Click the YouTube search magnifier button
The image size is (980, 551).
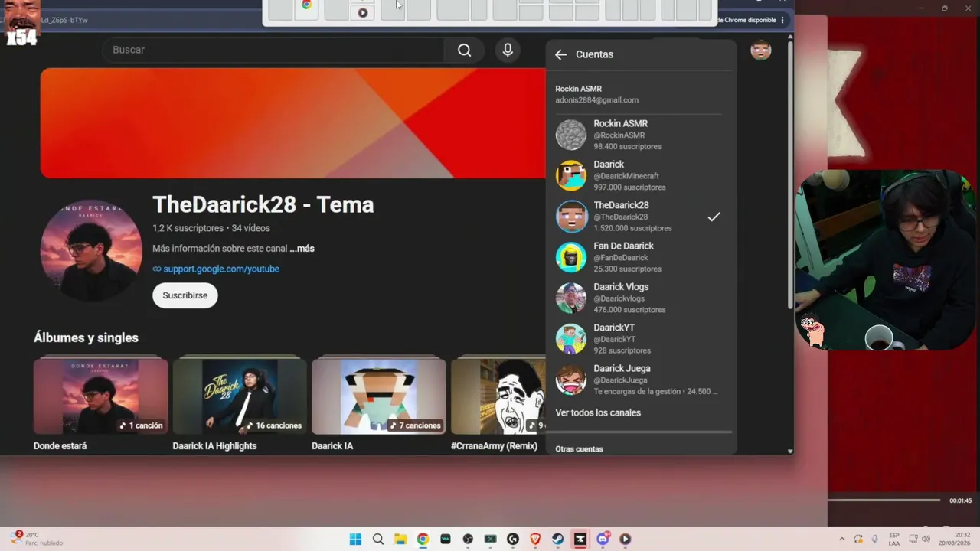click(x=464, y=50)
